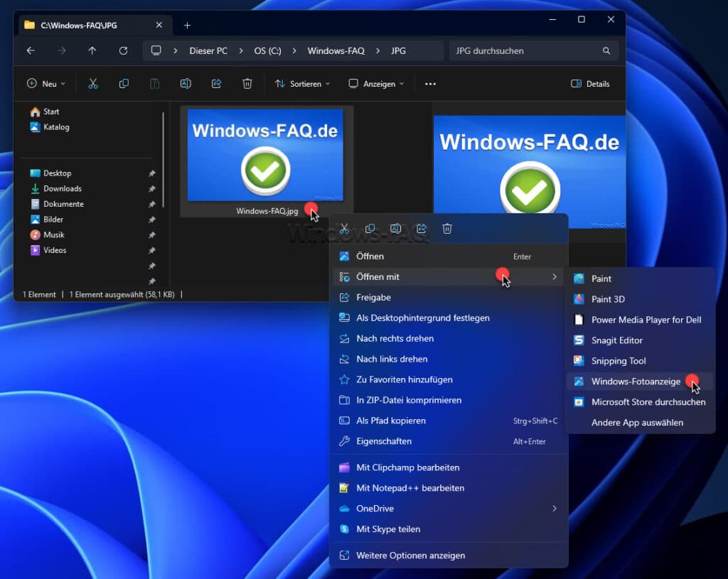Select Zu Favoriten hinzufügen

pos(449,379)
